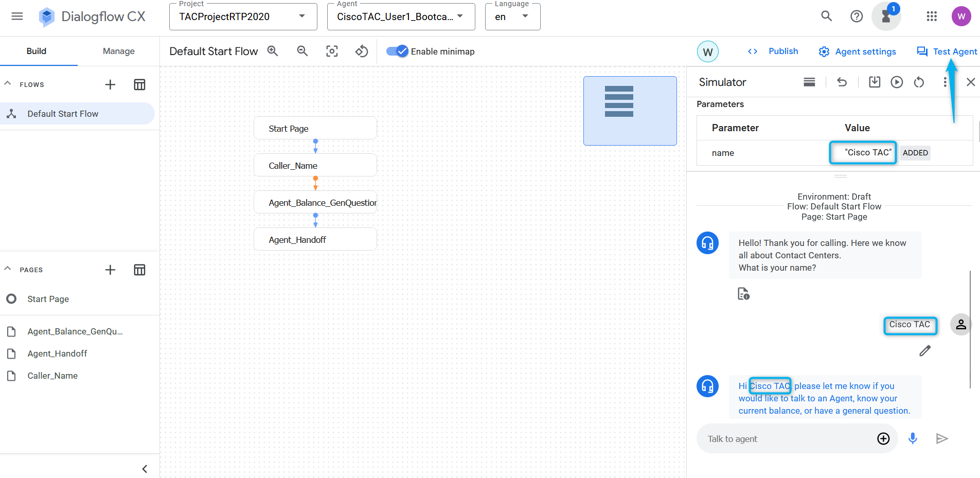Toggle the Enable minimap switch

point(397,51)
